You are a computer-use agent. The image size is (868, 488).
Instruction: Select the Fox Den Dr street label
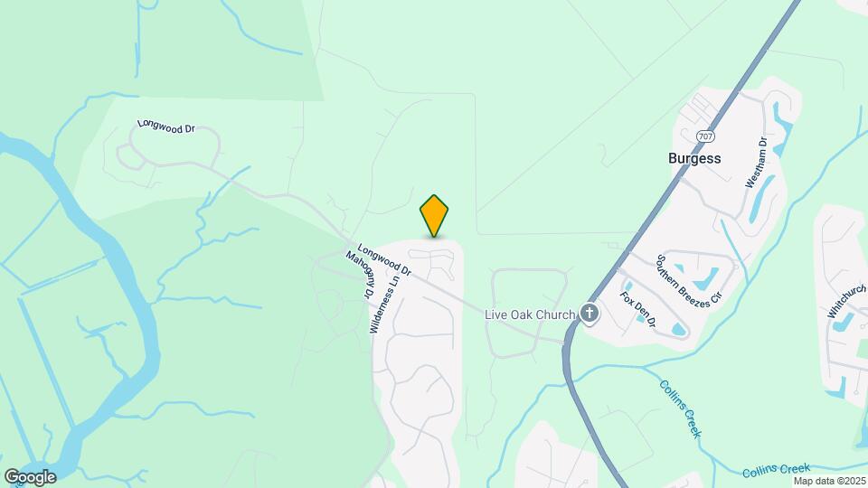[x=637, y=309]
